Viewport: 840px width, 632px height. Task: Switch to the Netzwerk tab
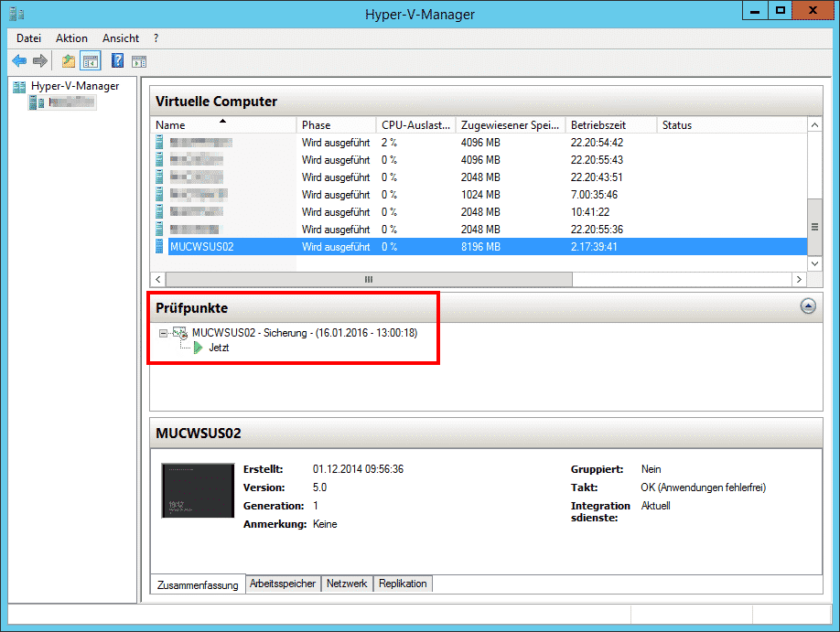(347, 584)
